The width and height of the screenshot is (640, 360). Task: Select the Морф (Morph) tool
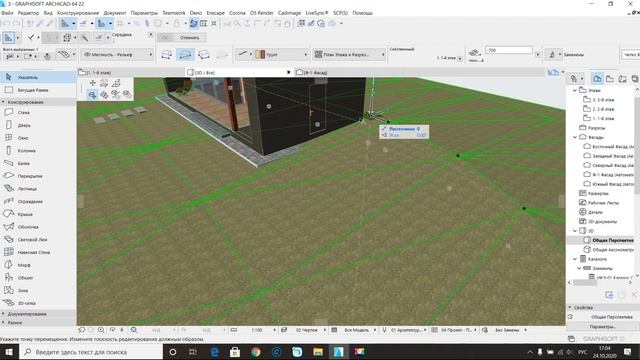[38, 265]
